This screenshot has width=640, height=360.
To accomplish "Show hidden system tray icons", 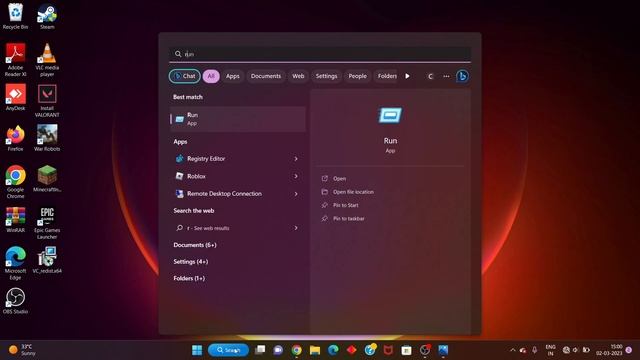I will pos(513,350).
